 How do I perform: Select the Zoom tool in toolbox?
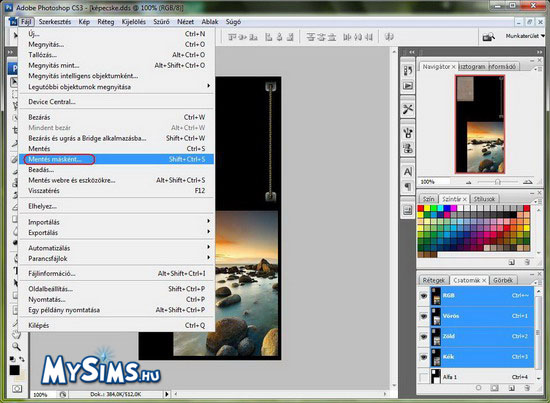click(x=16, y=347)
